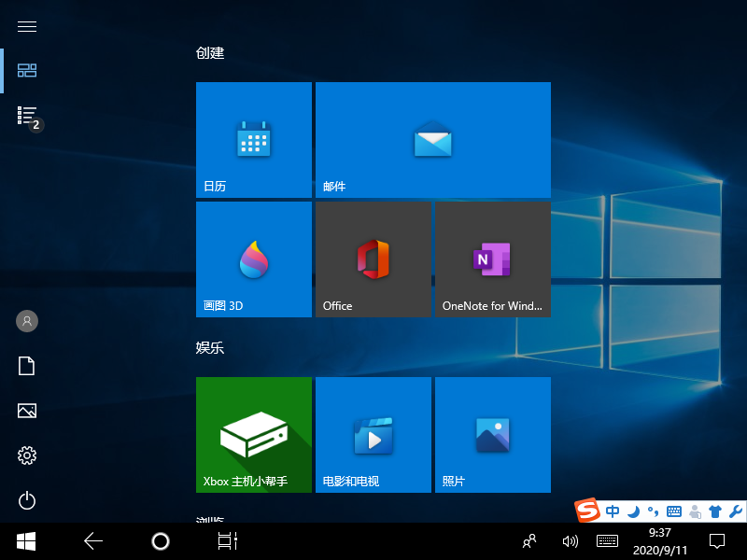
Task: Launch 画图 3D app tile
Action: pyautogui.click(x=253, y=259)
